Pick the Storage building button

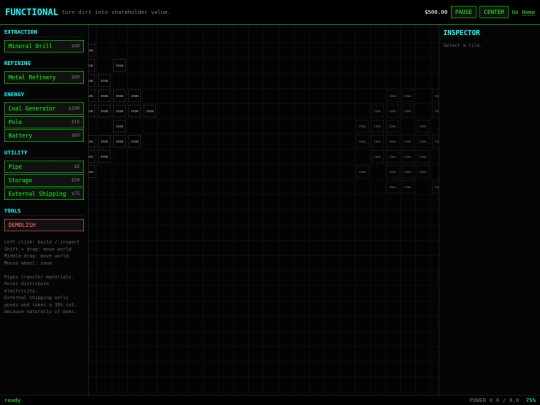[x=44, y=180]
